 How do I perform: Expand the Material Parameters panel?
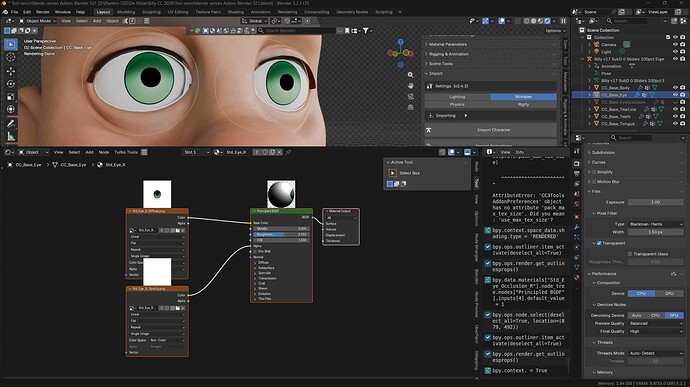[x=491, y=44]
